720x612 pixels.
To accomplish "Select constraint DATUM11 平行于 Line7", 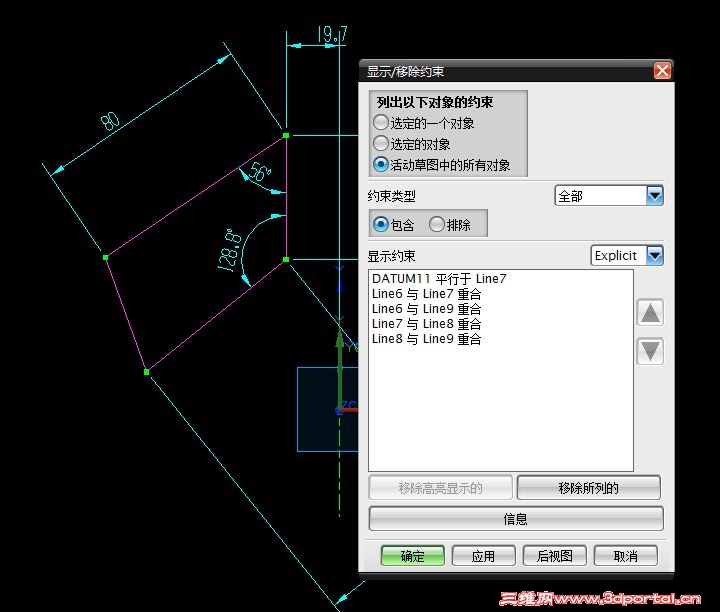I will pyautogui.click(x=439, y=279).
